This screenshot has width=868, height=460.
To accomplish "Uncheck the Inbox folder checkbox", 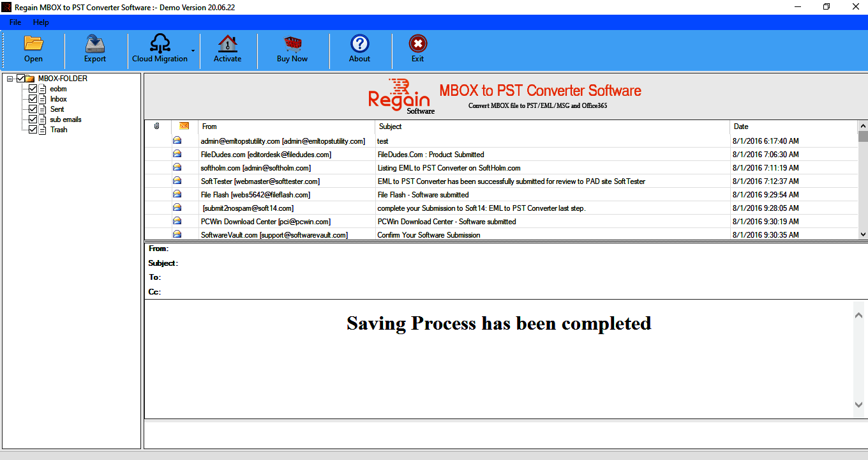I will point(33,99).
